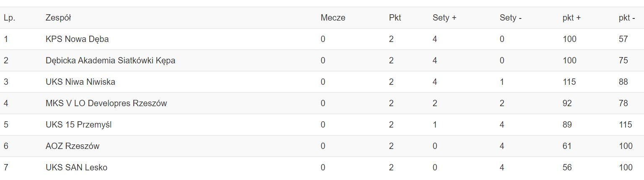The width and height of the screenshot is (644, 180).
Task: Select pkt + value 56 for UKS SAN Lesko
Action: pyautogui.click(x=567, y=167)
